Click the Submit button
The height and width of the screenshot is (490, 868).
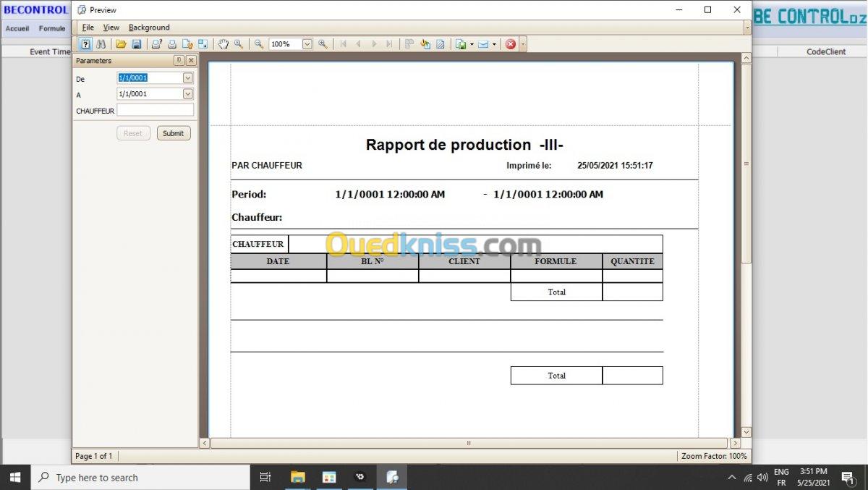tap(174, 133)
